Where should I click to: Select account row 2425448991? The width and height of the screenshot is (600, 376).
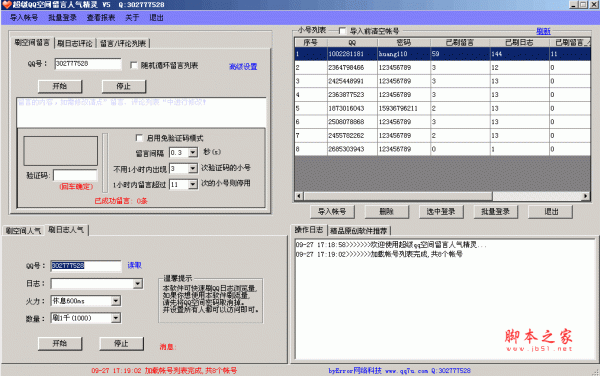[x=443, y=81]
